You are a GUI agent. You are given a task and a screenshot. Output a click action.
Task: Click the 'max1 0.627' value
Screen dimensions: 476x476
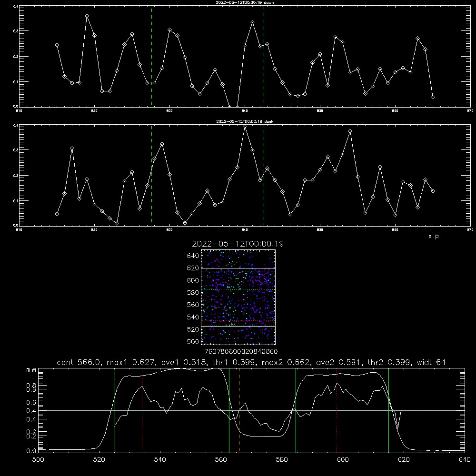coord(131,362)
